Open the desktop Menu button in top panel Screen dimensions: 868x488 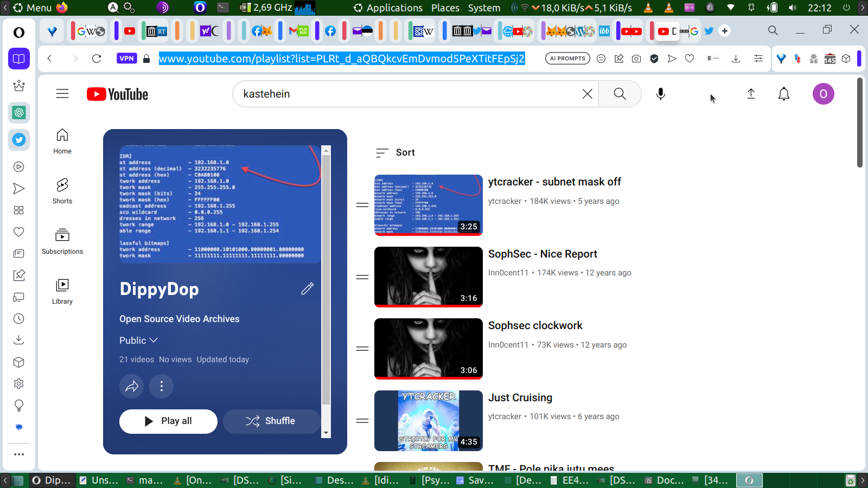pyautogui.click(x=33, y=8)
